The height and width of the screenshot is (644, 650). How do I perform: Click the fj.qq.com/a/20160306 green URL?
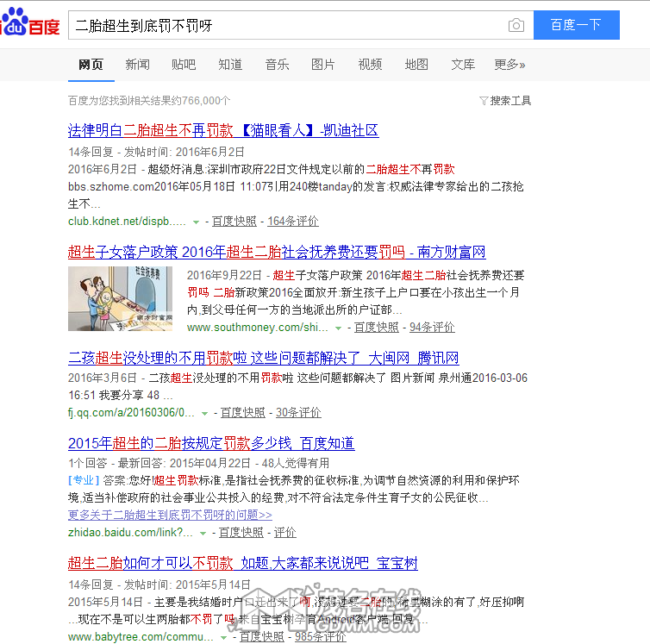131,413
